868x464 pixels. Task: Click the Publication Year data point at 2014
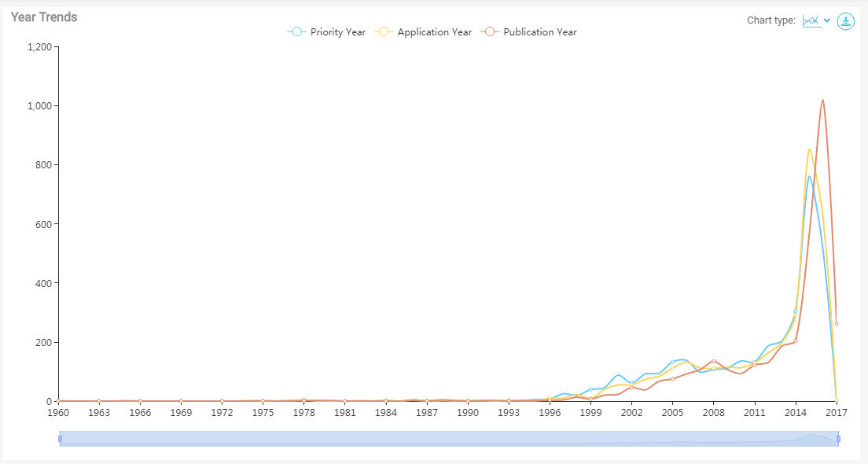(x=795, y=341)
